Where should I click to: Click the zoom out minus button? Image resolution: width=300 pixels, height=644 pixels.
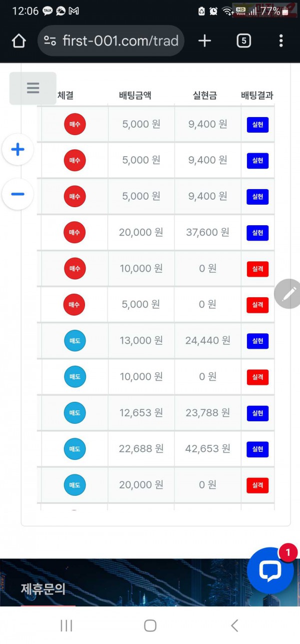click(17, 194)
